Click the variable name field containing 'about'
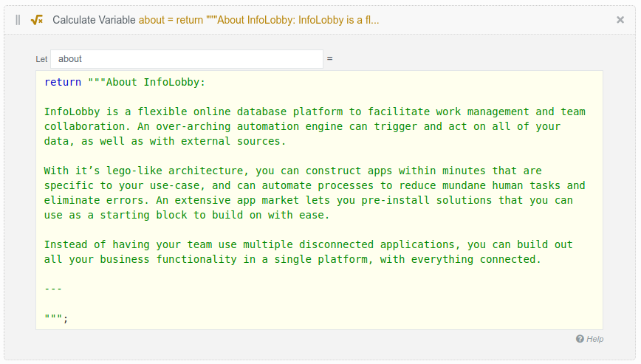Image resolution: width=641 pixels, height=364 pixels. [187, 59]
